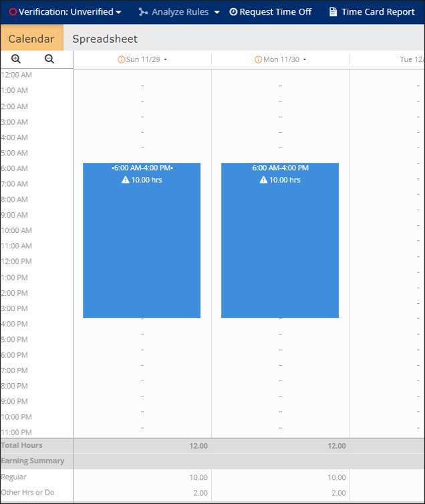Click the warning icon on Monday's shift
The height and width of the screenshot is (504, 425).
click(263, 180)
